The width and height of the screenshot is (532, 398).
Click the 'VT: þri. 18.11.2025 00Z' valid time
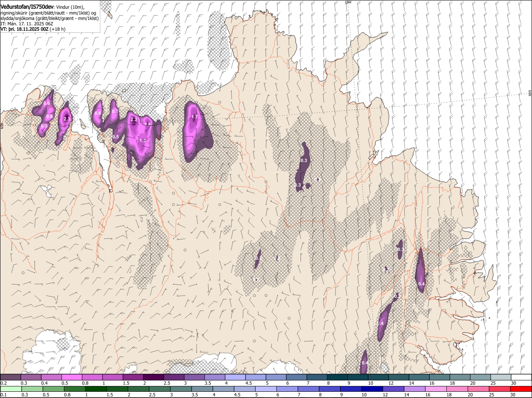pyautogui.click(x=25, y=29)
